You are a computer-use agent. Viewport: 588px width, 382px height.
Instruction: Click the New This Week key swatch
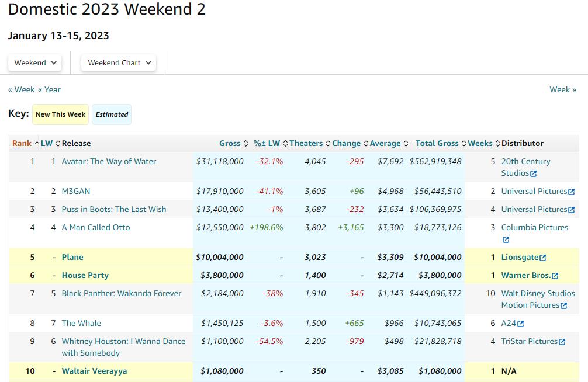(x=60, y=114)
